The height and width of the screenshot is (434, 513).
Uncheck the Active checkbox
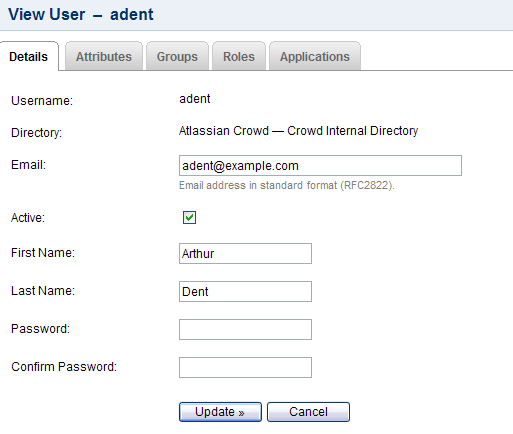tap(189, 218)
